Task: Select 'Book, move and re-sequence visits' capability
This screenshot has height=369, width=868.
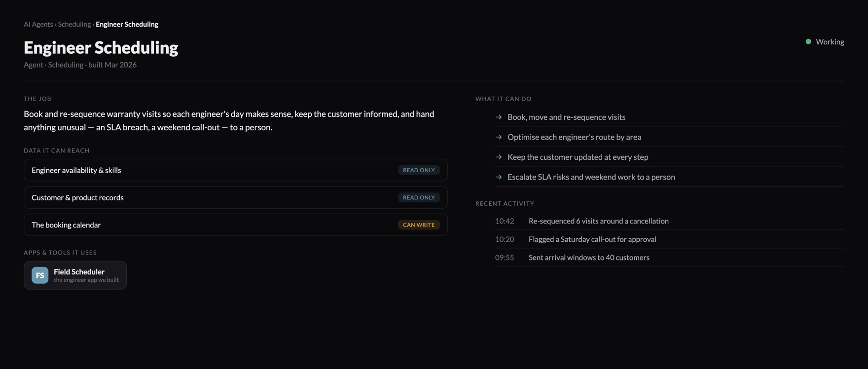Action: click(x=566, y=117)
